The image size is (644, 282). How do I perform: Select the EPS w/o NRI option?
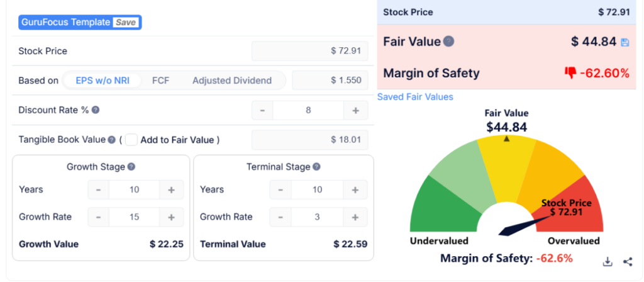click(103, 81)
